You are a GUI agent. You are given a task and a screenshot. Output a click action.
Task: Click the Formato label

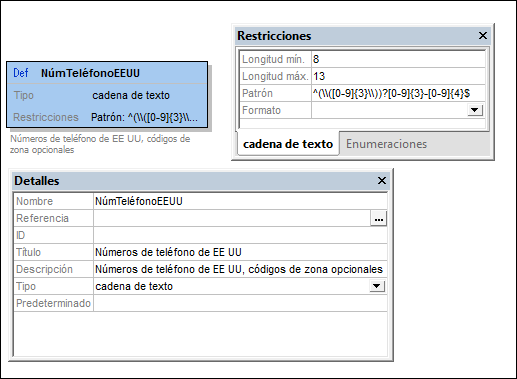click(261, 110)
